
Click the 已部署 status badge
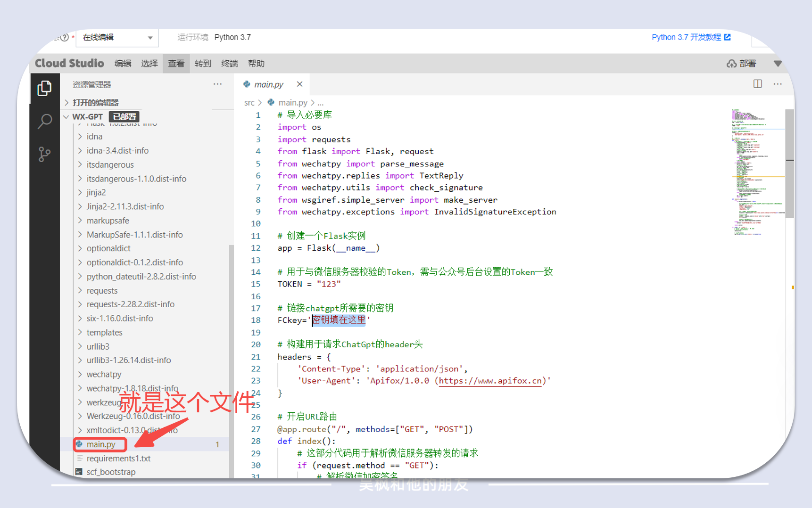coord(124,116)
